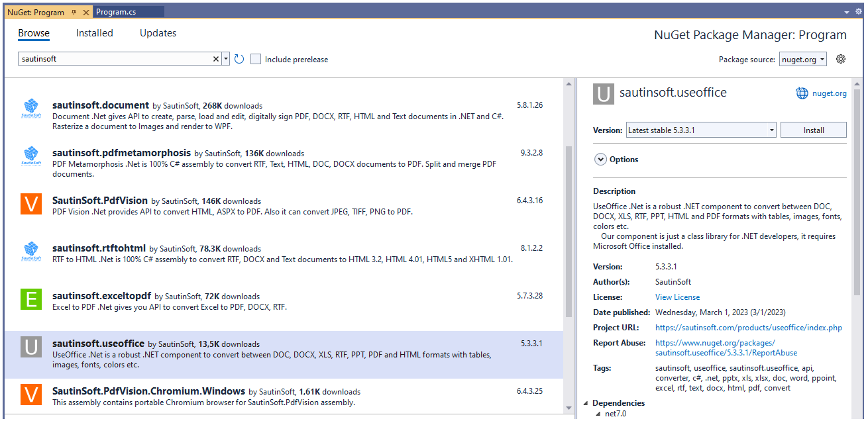Collapse the Dependencies section
The height and width of the screenshot is (423, 868).
pyautogui.click(x=586, y=402)
